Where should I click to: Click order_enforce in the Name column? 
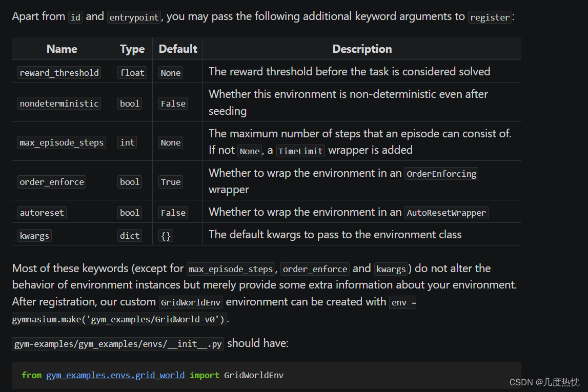point(52,182)
